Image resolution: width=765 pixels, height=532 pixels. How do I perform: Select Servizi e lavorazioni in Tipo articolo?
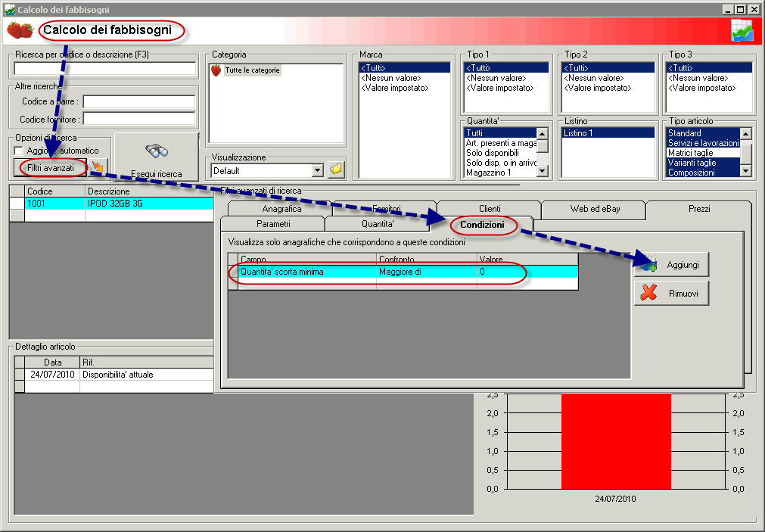[x=702, y=142]
